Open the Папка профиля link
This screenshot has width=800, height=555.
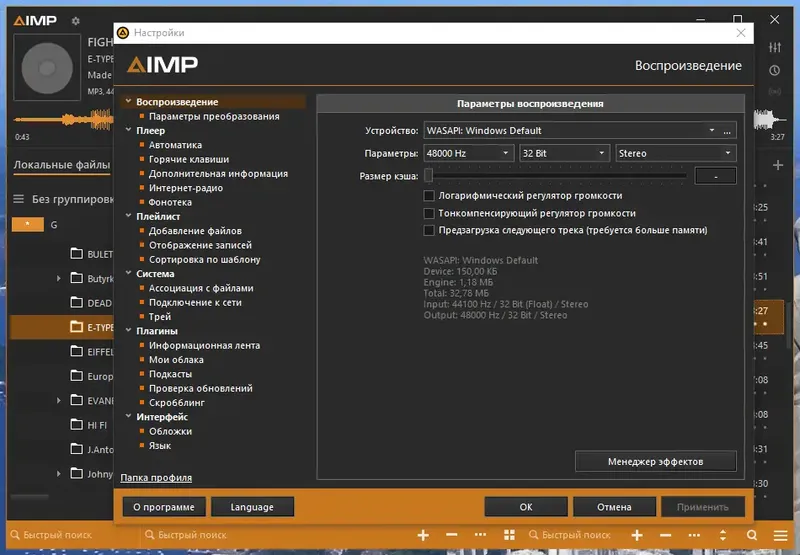click(156, 478)
